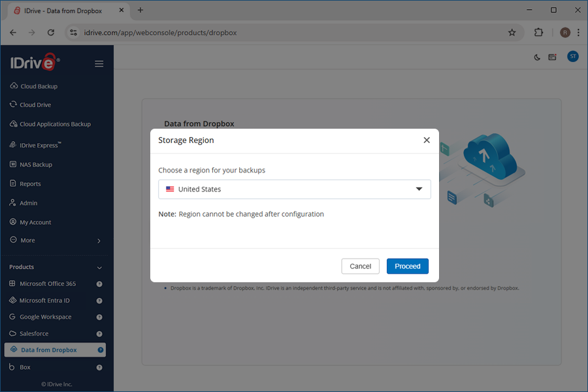Screen dimensions: 588x392
Task: Select the IDrive - Data from Dropbox tab
Action: pyautogui.click(x=68, y=11)
